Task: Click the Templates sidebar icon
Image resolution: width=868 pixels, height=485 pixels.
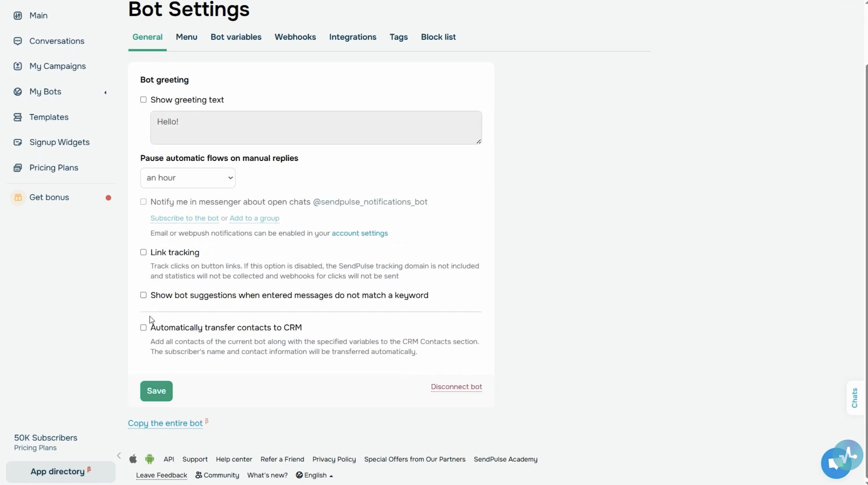Action: pos(18,117)
